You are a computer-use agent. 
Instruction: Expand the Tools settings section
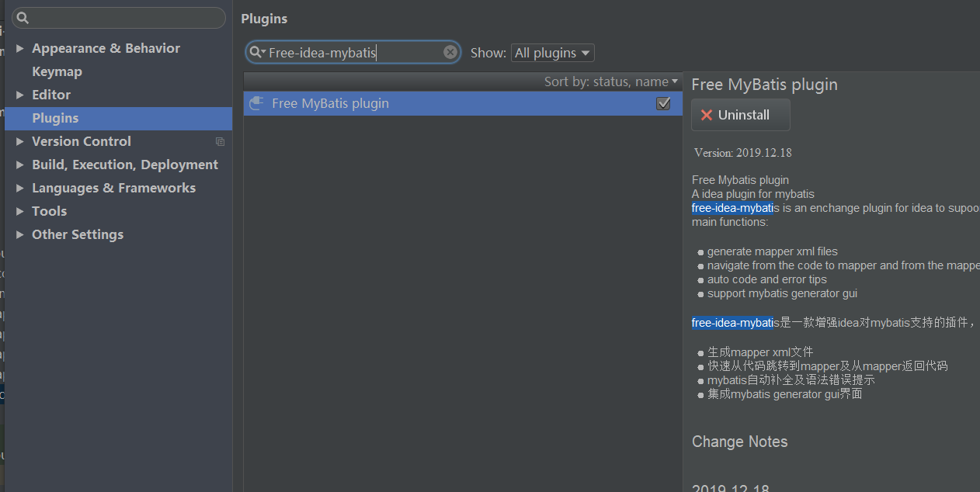pos(20,211)
